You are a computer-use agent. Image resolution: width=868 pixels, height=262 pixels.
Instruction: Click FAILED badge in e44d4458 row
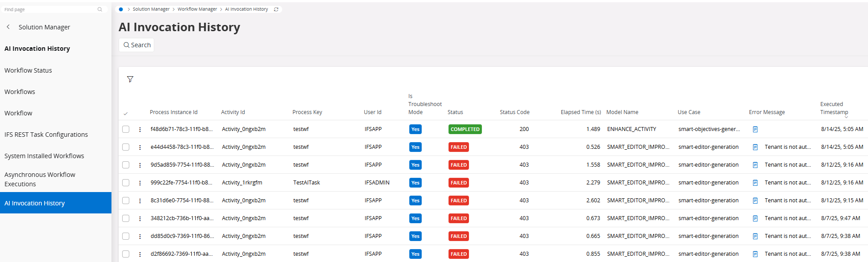click(459, 147)
